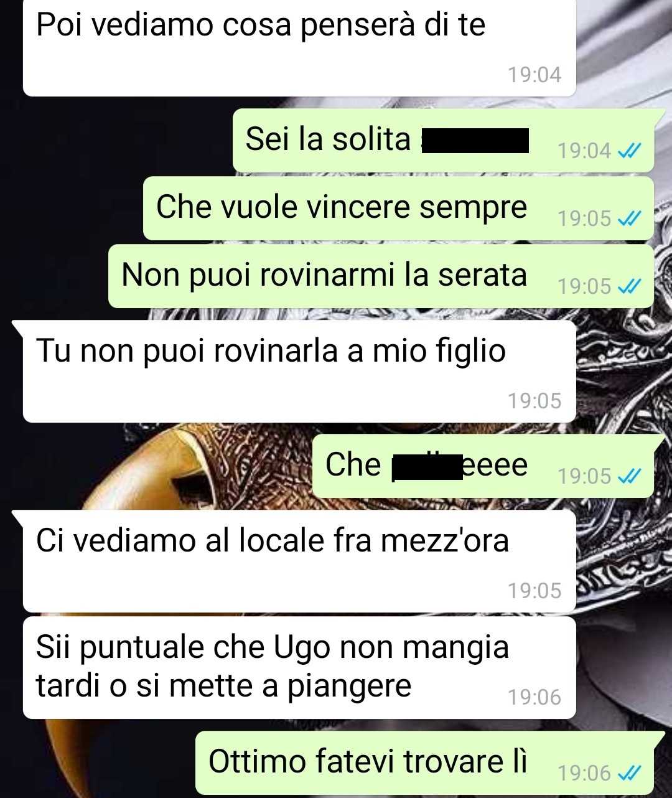Select message 'Ci vediamo al locale fra mezz'ora'
The image size is (672, 798).
[x=299, y=561]
